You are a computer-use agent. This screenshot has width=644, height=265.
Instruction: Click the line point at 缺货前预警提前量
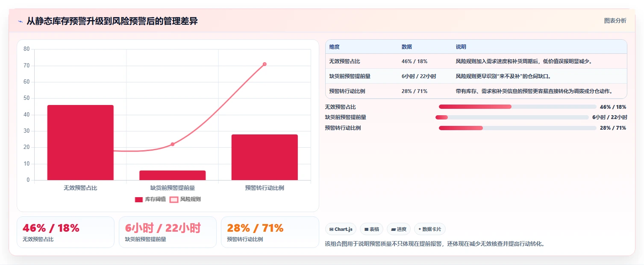[173, 144]
